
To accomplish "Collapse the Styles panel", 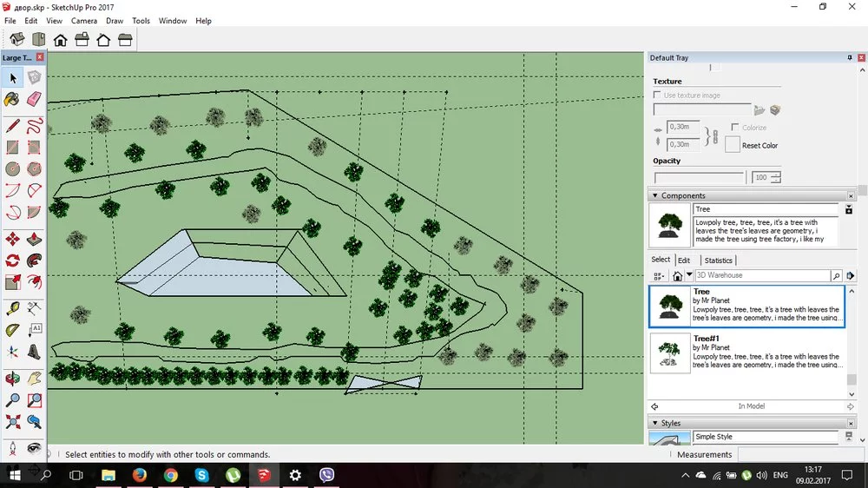I will [x=654, y=424].
